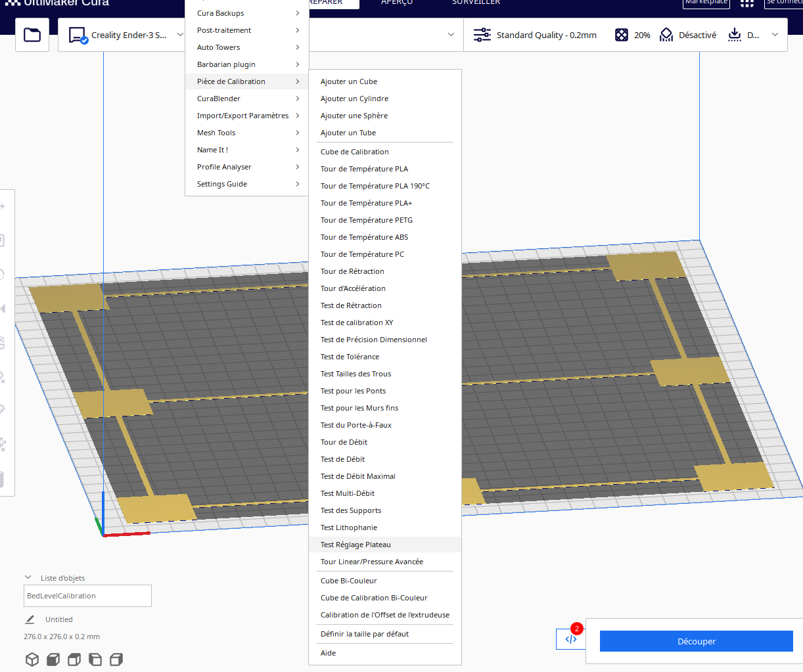Click the pencil icon beside Untitled
The image size is (803, 672).
[30, 619]
